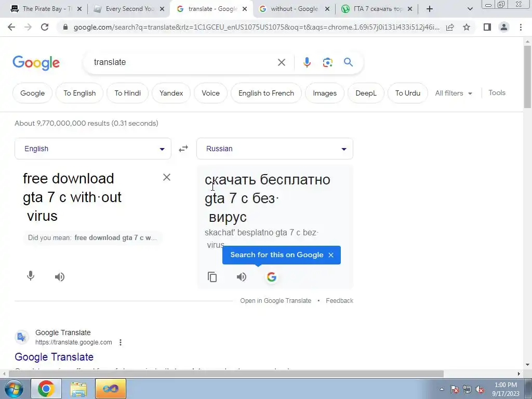Dismiss the 'Search for this on Google' tooltip

point(331,255)
